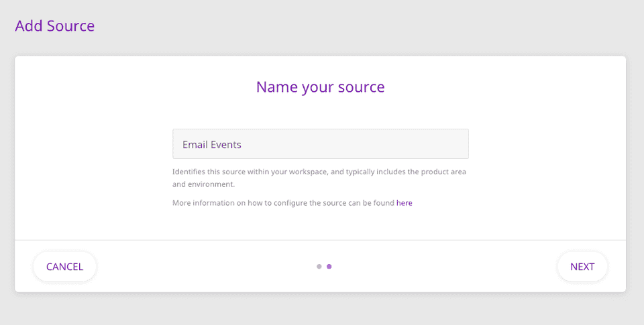Click the NEXT button
The height and width of the screenshot is (325, 644).
[582, 267]
